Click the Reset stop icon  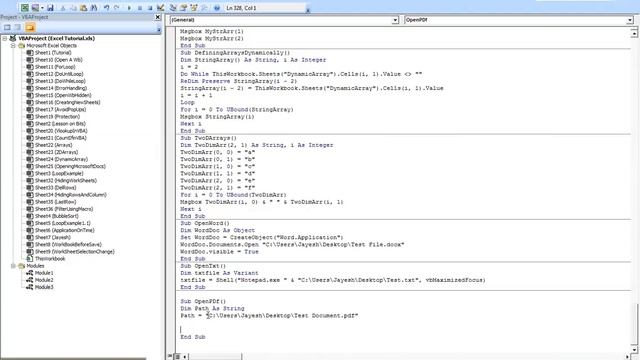[150, 8]
